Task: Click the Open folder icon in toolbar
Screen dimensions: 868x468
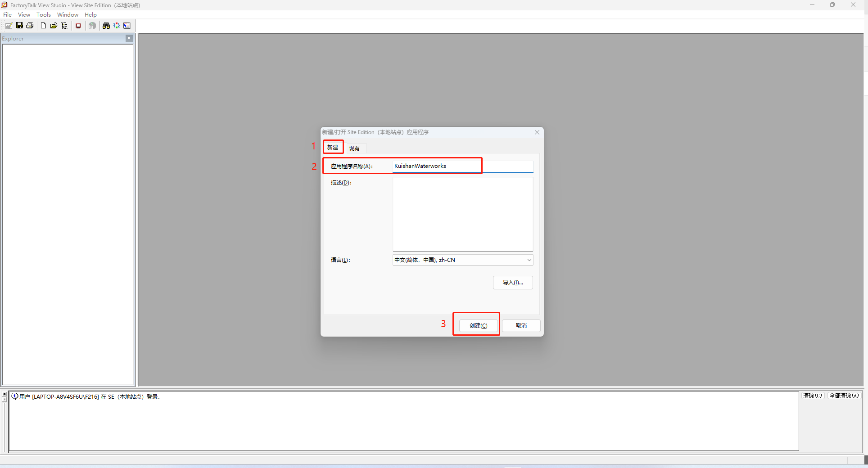Action: pyautogui.click(x=54, y=26)
